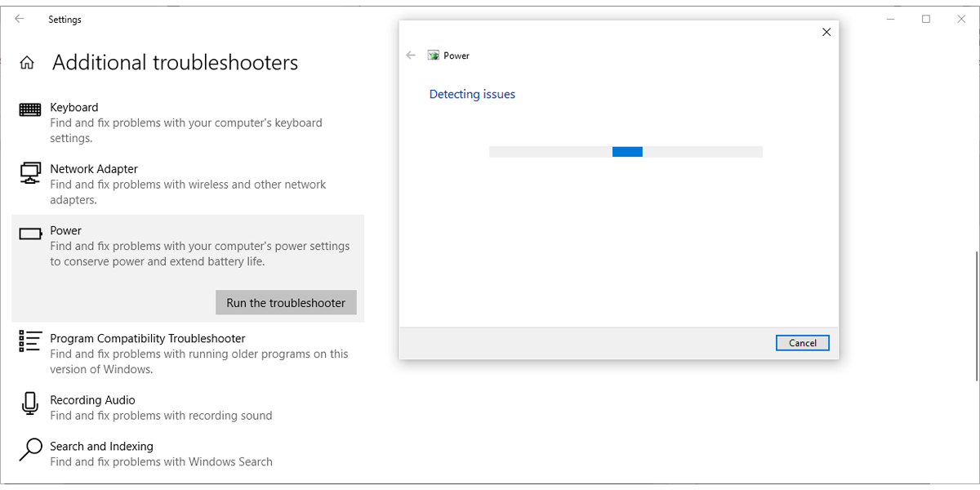Select the Keyboard troubleshooter entry

pyautogui.click(x=188, y=122)
